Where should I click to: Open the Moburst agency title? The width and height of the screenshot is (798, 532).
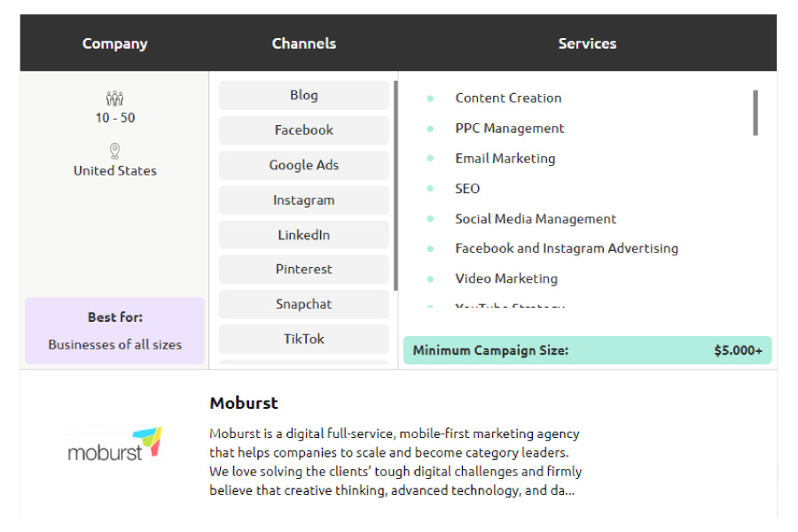pos(244,403)
